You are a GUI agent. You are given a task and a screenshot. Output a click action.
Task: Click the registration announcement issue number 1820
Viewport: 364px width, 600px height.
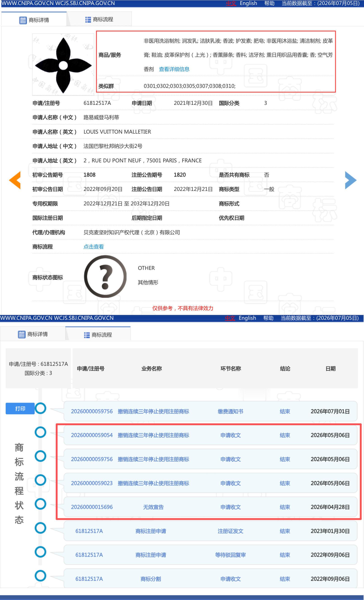180,175
